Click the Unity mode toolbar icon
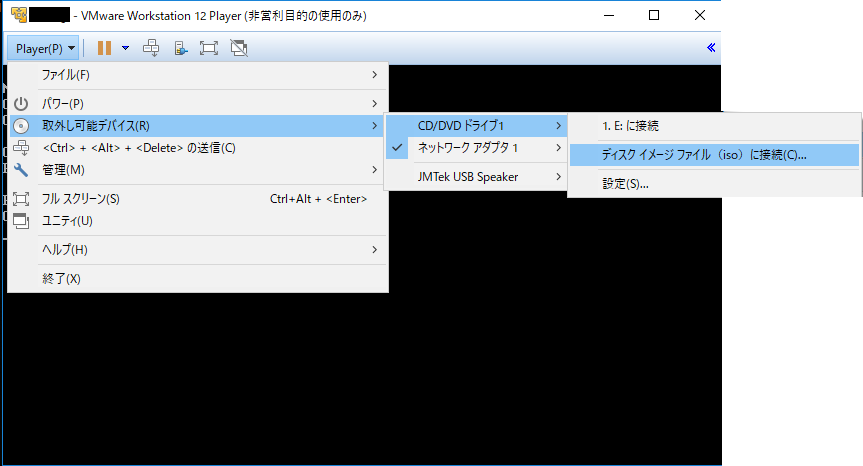 click(239, 48)
